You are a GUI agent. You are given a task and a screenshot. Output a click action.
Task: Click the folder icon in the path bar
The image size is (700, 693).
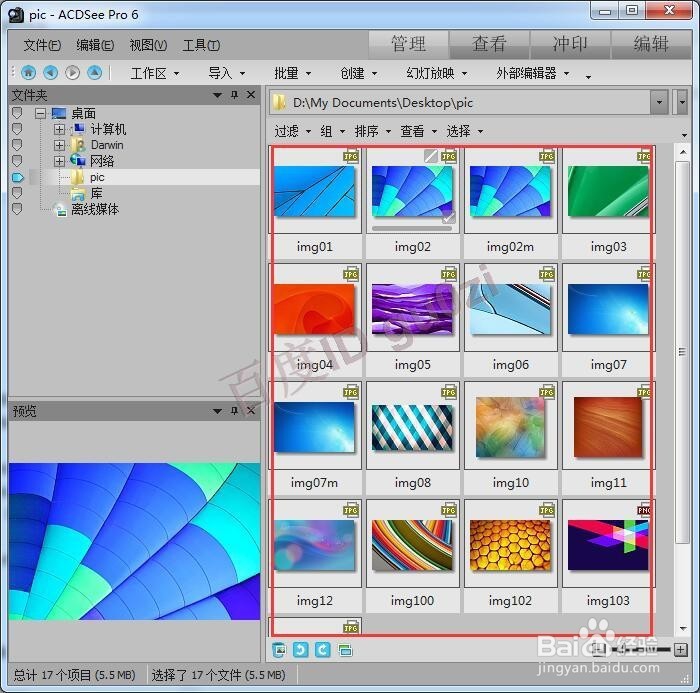279,102
